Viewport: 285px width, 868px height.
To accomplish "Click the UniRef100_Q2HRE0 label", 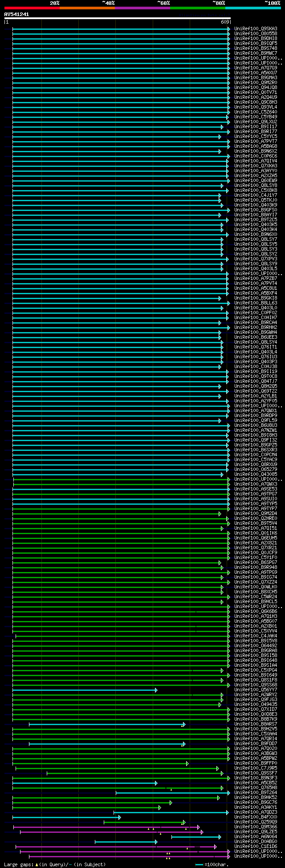I will pyautogui.click(x=256, y=518).
